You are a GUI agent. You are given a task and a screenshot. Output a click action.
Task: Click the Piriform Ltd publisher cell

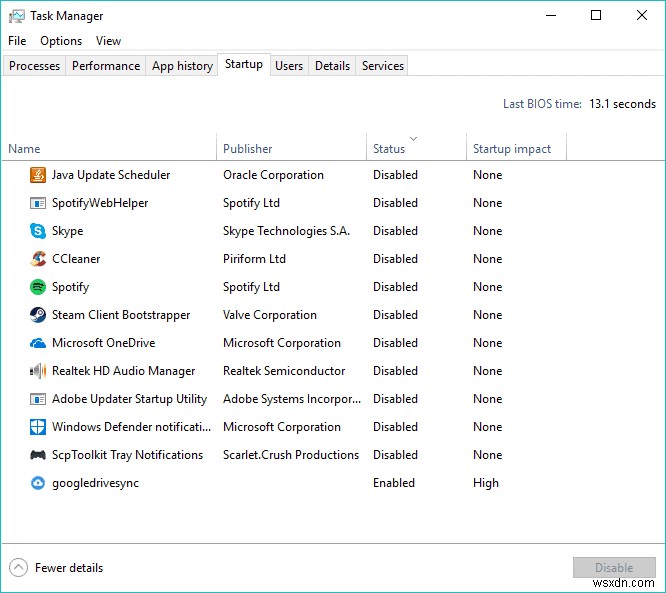pos(254,259)
